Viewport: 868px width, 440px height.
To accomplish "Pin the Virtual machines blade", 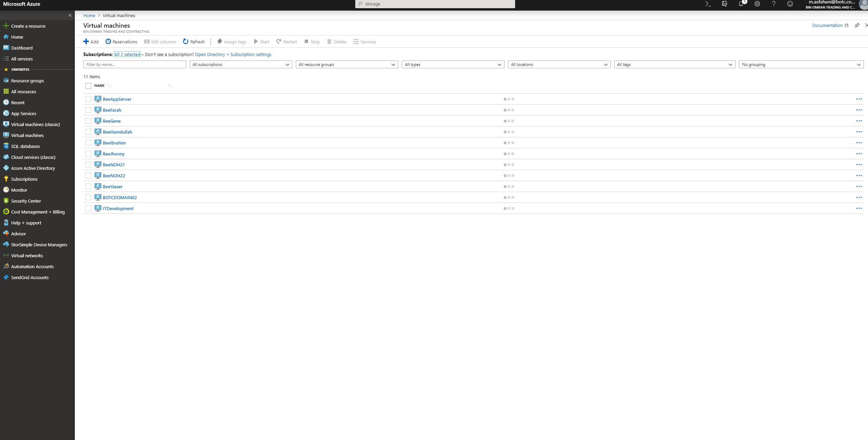I will click(857, 26).
